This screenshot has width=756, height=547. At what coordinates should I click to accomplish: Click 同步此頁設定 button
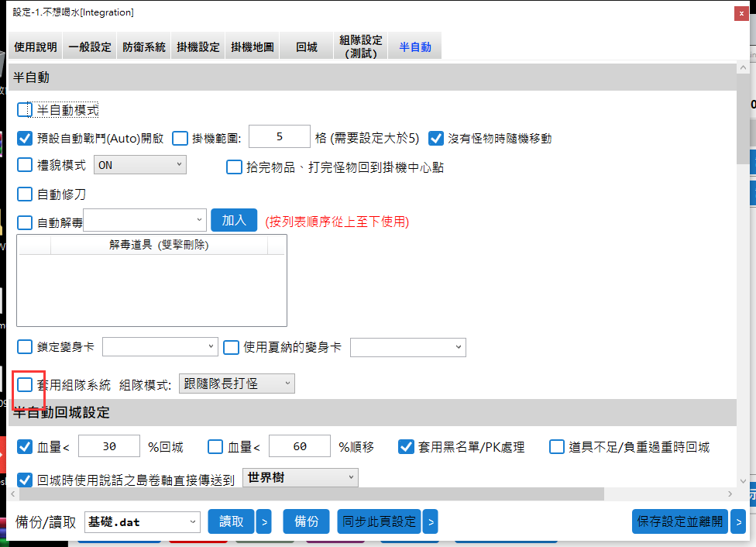click(379, 521)
